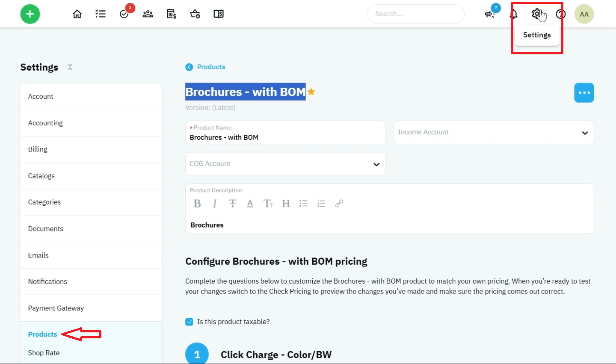Edit the Product Name field
The image size is (616, 364).
pos(285,132)
